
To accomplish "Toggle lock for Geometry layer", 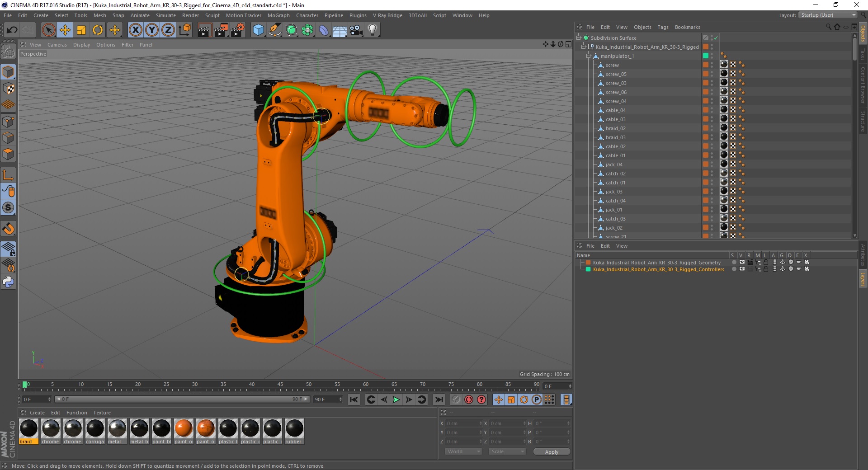I will tap(766, 262).
